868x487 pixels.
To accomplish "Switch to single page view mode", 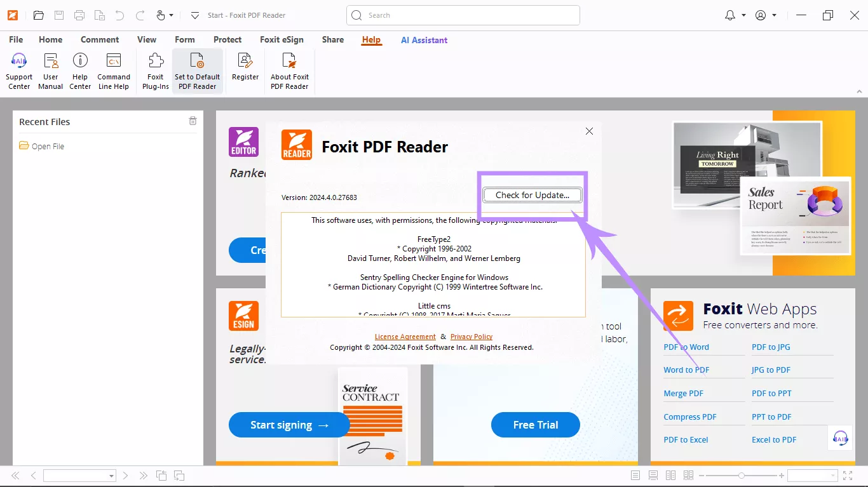I will pyautogui.click(x=635, y=476).
